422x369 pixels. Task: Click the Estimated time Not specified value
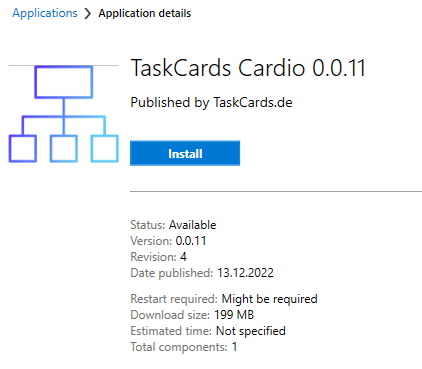tap(251, 331)
